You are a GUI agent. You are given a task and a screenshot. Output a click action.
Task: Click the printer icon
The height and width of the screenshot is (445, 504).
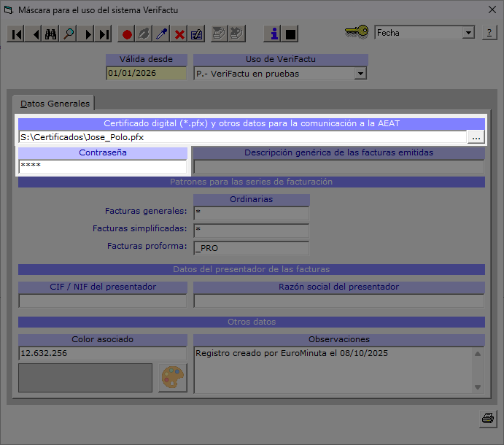(x=487, y=419)
